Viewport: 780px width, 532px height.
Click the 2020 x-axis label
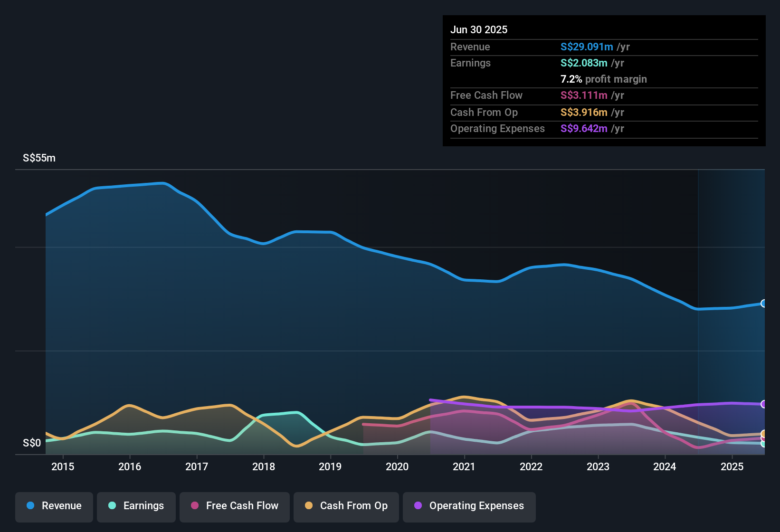397,466
